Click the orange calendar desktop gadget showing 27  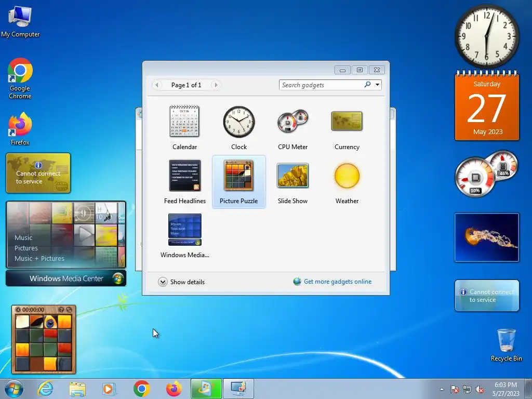(x=487, y=105)
